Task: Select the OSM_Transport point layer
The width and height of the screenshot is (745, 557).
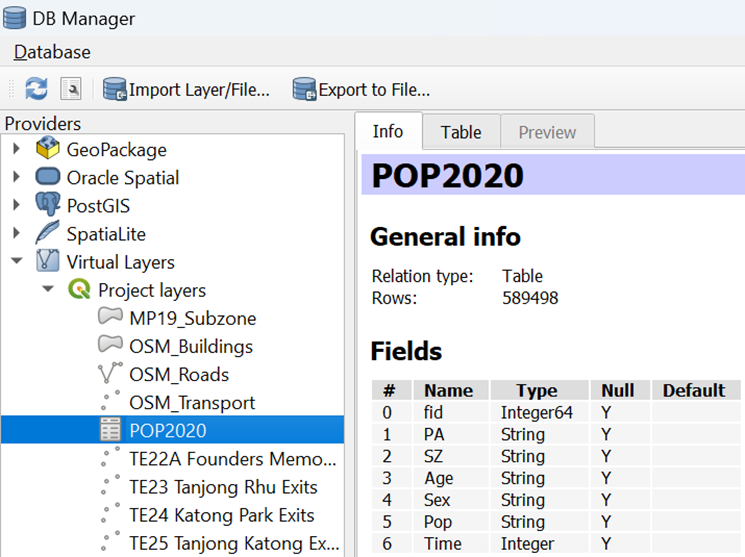Action: 192,402
